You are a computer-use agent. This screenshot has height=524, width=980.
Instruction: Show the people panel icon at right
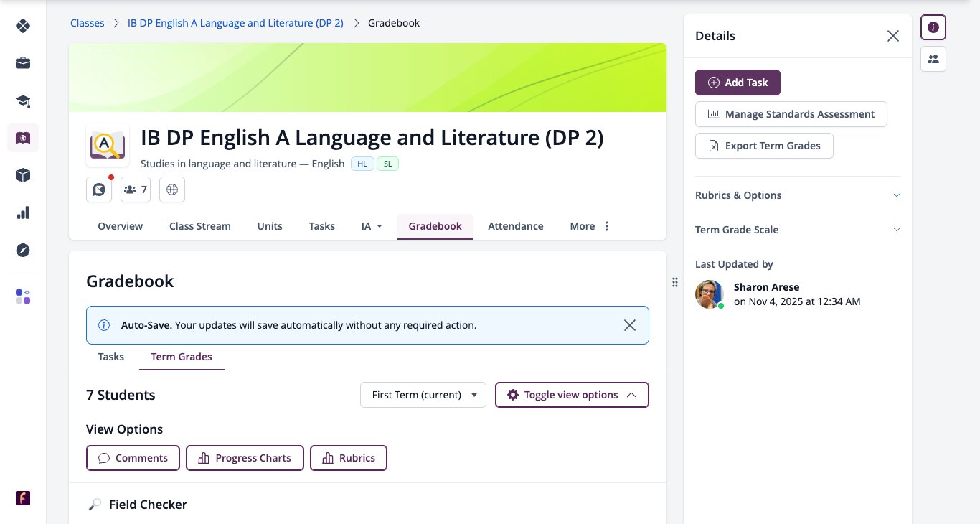coord(933,59)
